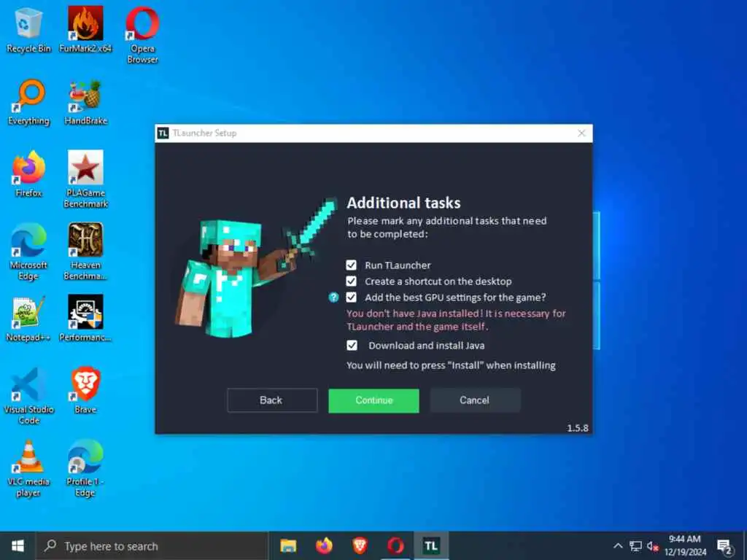Click the Additional tasks heading
Image resolution: width=747 pixels, height=560 pixels.
point(404,203)
